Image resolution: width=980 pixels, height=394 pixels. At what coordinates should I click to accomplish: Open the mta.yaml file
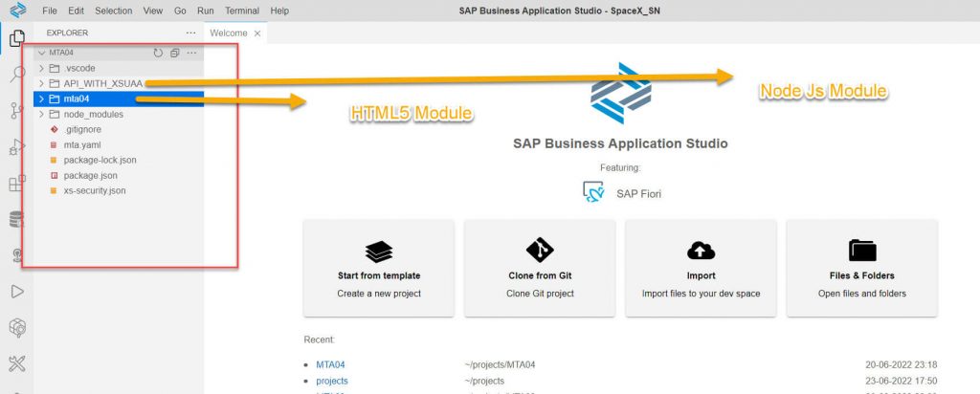tap(82, 144)
